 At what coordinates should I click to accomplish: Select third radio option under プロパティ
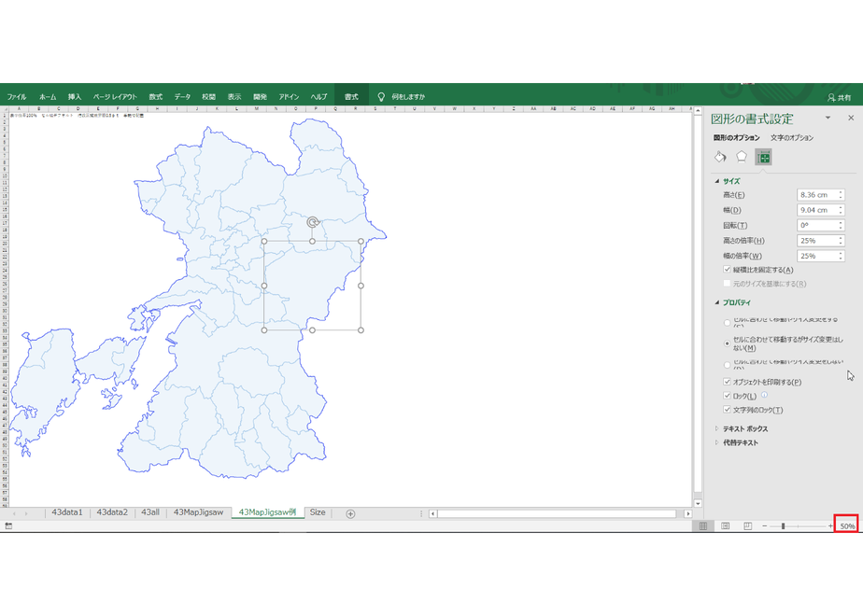click(727, 365)
